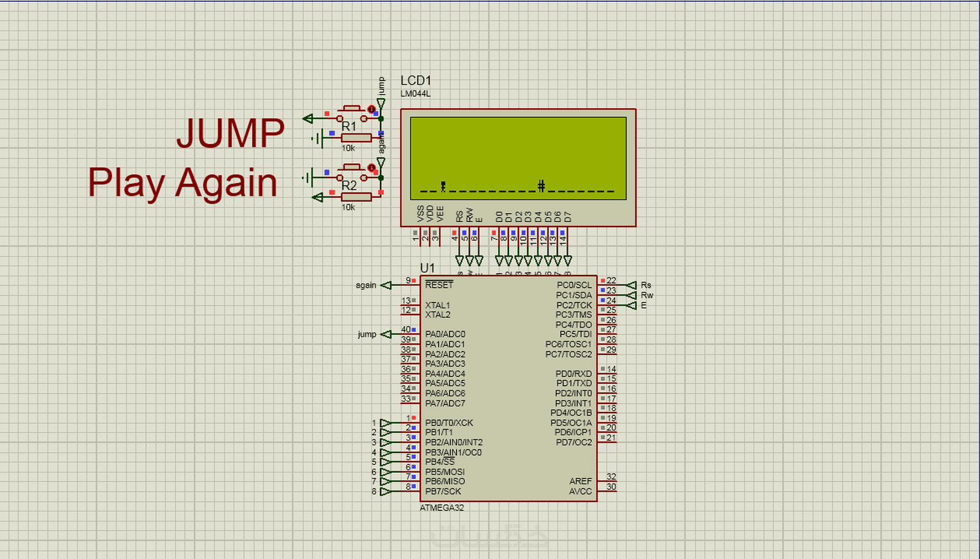Select the power arrow terminal left of R2

pos(317,198)
